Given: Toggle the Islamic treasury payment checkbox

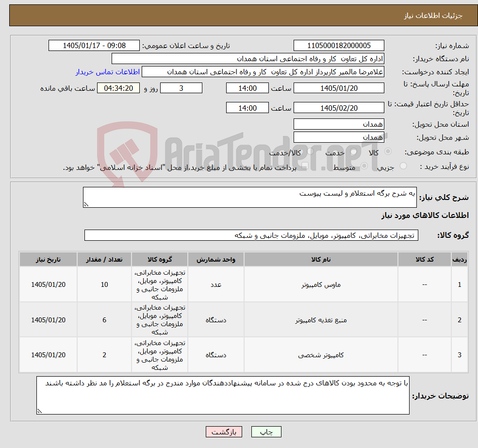Looking at the screenshot, I should click(x=305, y=166).
